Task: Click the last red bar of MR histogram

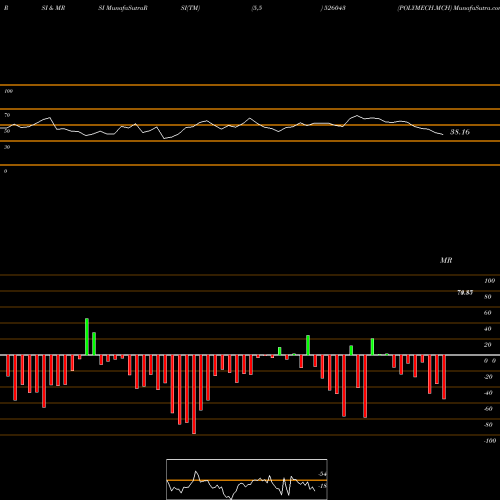Action: pos(444,377)
